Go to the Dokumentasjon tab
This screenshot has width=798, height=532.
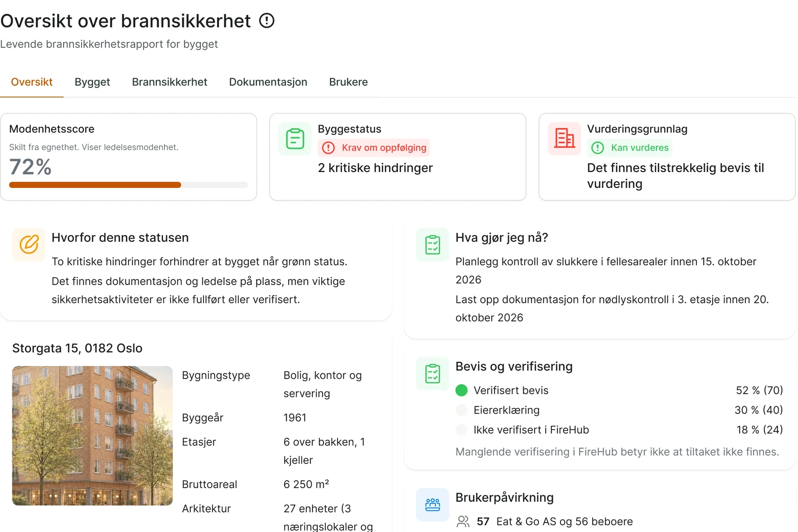point(268,82)
